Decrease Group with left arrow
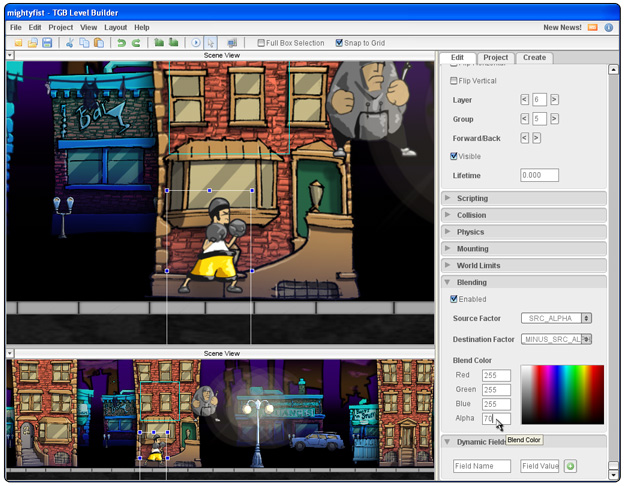The image size is (625, 486). coord(525,118)
